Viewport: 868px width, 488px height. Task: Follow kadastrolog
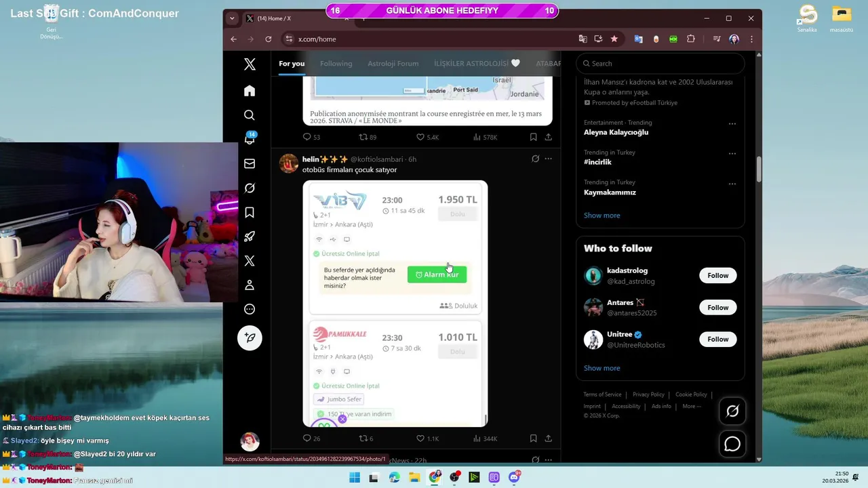point(717,275)
